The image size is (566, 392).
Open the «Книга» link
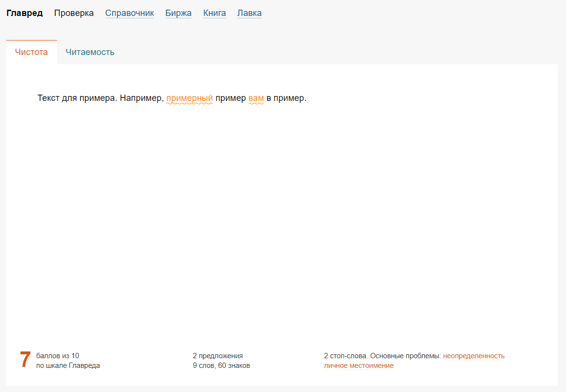coord(214,13)
